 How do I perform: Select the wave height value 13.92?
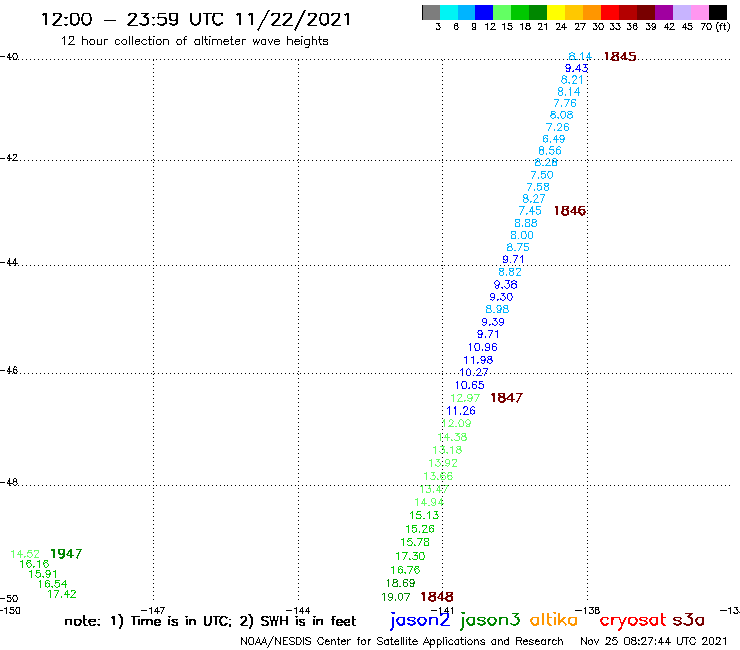click(x=443, y=464)
